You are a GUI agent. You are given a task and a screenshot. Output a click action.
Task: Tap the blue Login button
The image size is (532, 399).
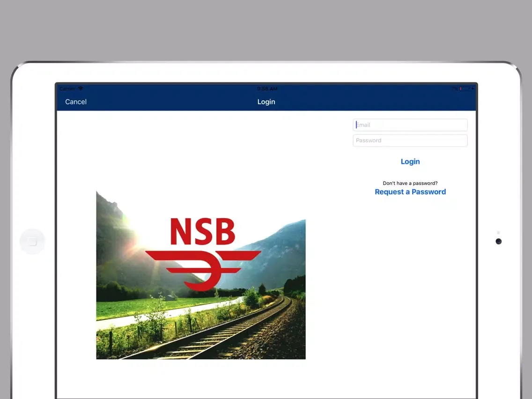tap(410, 162)
